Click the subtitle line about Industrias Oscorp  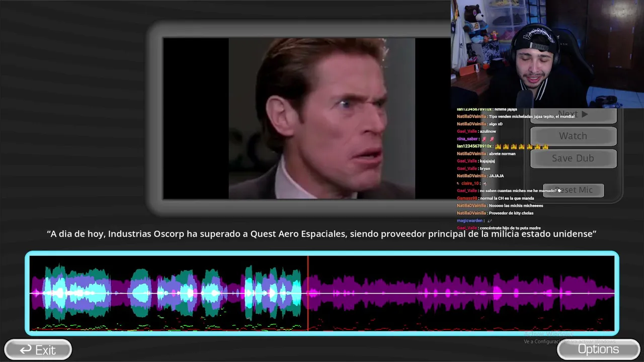click(321, 234)
